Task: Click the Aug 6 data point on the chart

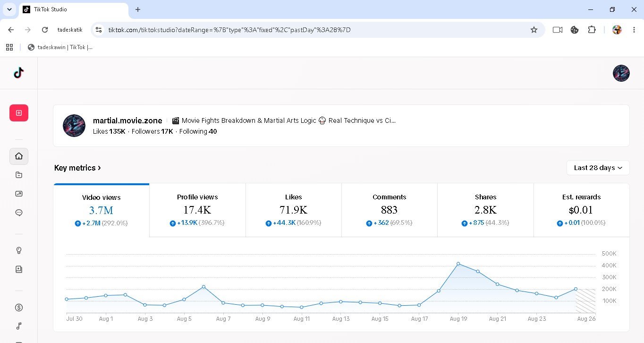Action: pyautogui.click(x=203, y=287)
